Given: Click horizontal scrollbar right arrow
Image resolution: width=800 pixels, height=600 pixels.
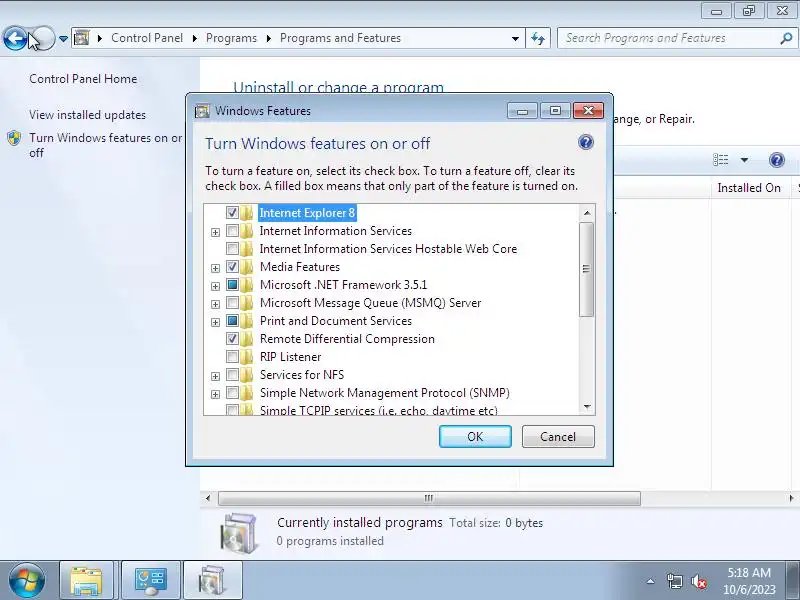Looking at the screenshot, I should point(791,498).
